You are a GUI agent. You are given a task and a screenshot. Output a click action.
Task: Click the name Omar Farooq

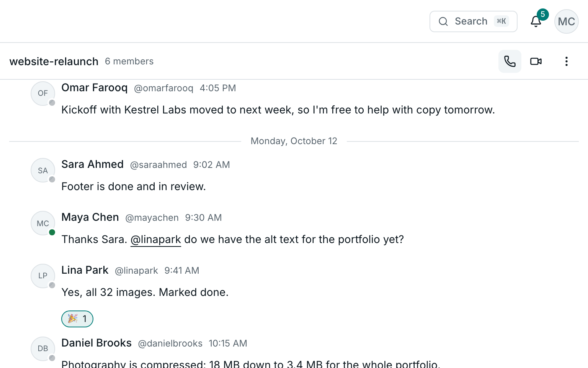click(x=95, y=88)
